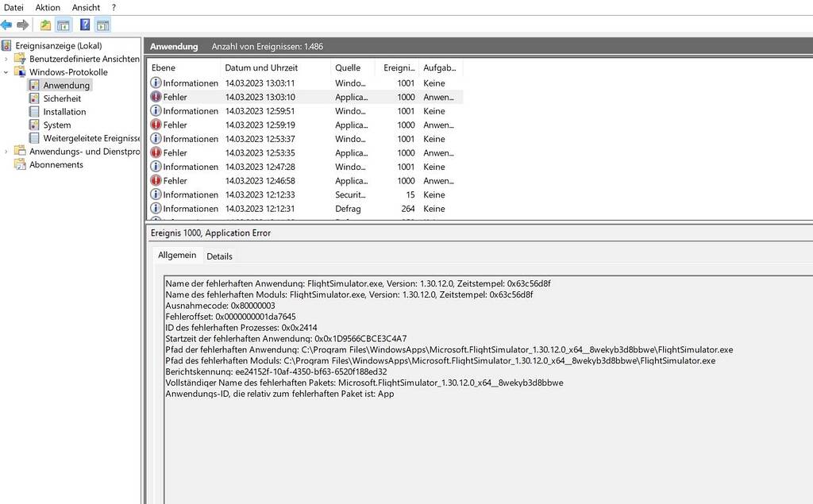Click the Vollständiger Name des fehlerhaften Pakets line
Image resolution: width=813 pixels, height=504 pixels.
coord(364,382)
